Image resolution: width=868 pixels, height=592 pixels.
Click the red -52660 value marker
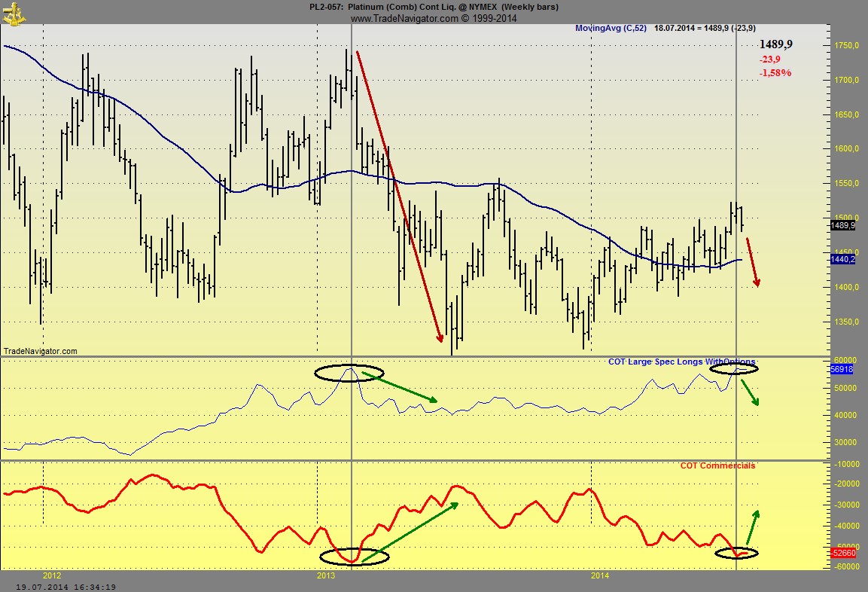[843, 553]
